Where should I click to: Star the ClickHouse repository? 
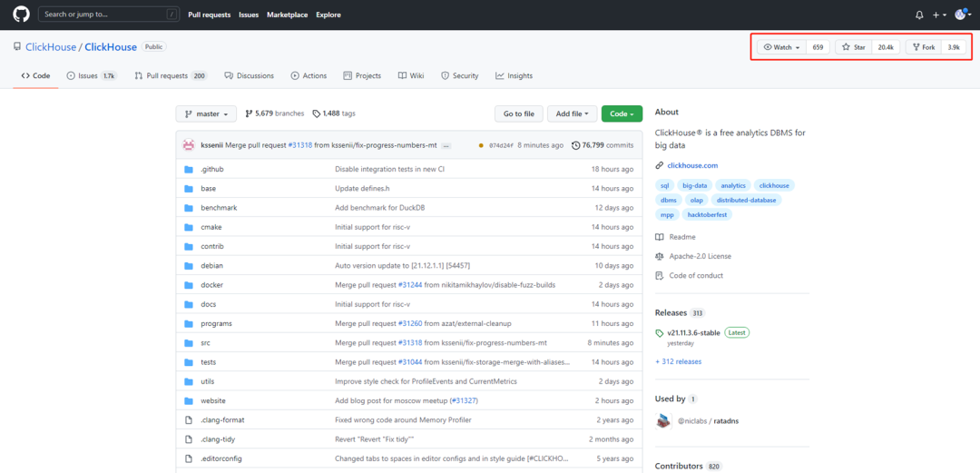854,47
